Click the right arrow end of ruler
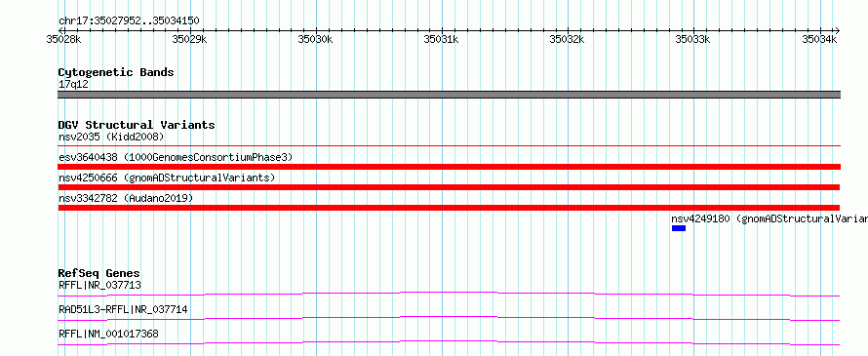868x356 pixels. click(x=837, y=31)
